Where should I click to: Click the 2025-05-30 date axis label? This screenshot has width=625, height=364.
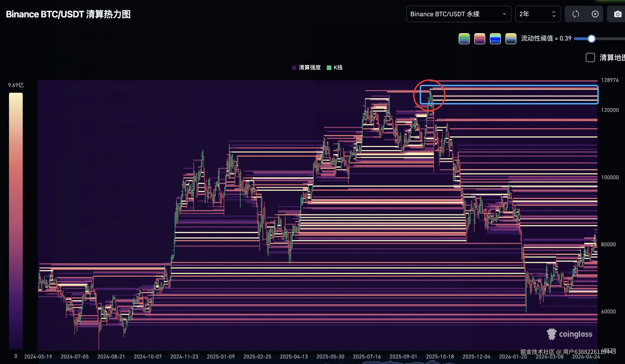coord(330,357)
